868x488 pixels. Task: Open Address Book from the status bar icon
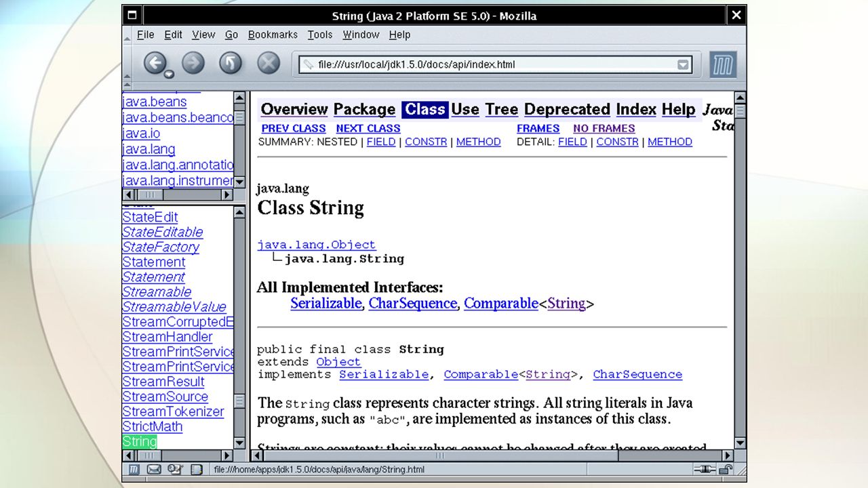click(x=196, y=469)
